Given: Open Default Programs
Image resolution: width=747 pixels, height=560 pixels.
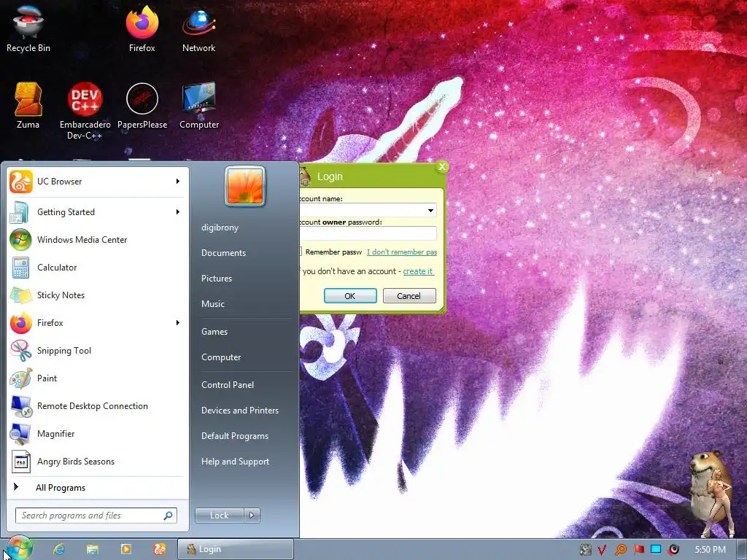Looking at the screenshot, I should (234, 436).
